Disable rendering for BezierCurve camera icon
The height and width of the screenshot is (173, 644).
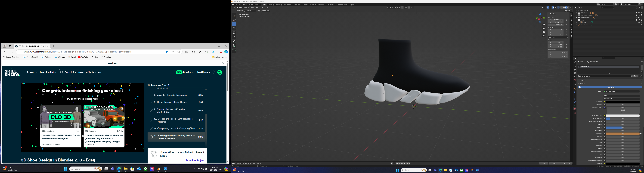pos(641,25)
